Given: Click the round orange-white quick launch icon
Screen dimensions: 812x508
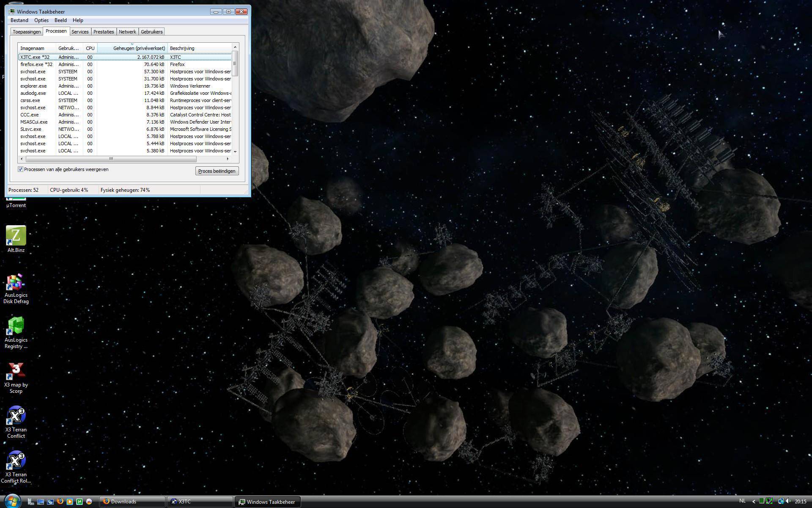Looking at the screenshot, I should coord(89,502).
